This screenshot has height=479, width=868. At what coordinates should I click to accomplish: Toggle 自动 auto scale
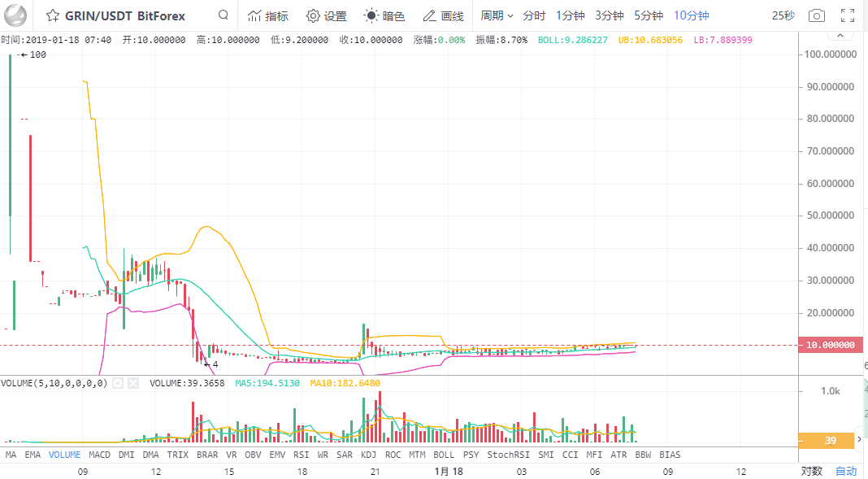pyautogui.click(x=846, y=471)
